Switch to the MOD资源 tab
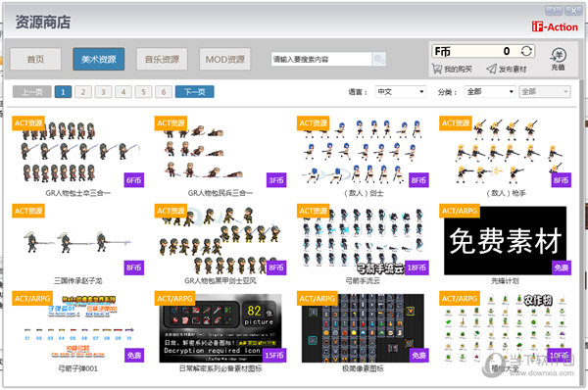The height and width of the screenshot is (390, 588). 225,59
